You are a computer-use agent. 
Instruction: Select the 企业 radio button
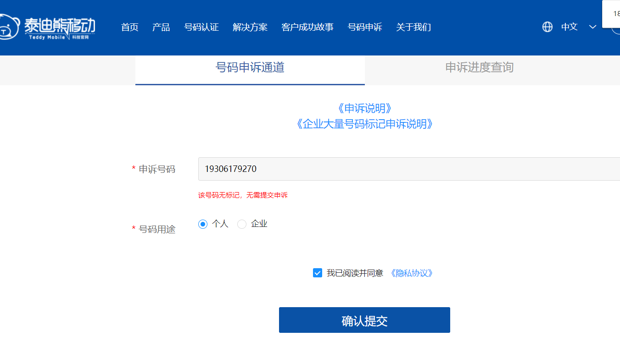click(x=242, y=224)
